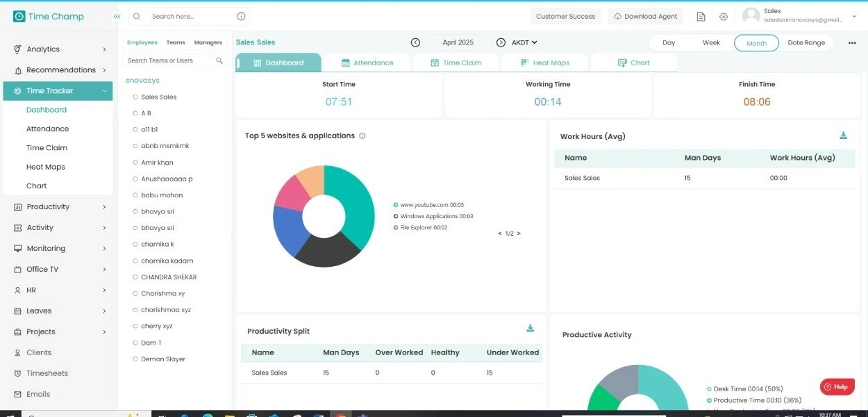Viewport: 868px width, 417px height.
Task: Click the magnifier icon in the top search bar
Action: coord(137,17)
